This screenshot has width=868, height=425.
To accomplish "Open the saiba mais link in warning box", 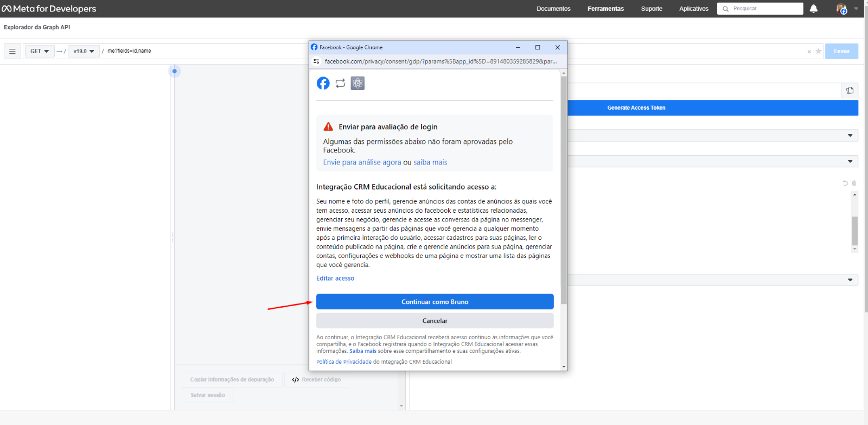I will (430, 162).
